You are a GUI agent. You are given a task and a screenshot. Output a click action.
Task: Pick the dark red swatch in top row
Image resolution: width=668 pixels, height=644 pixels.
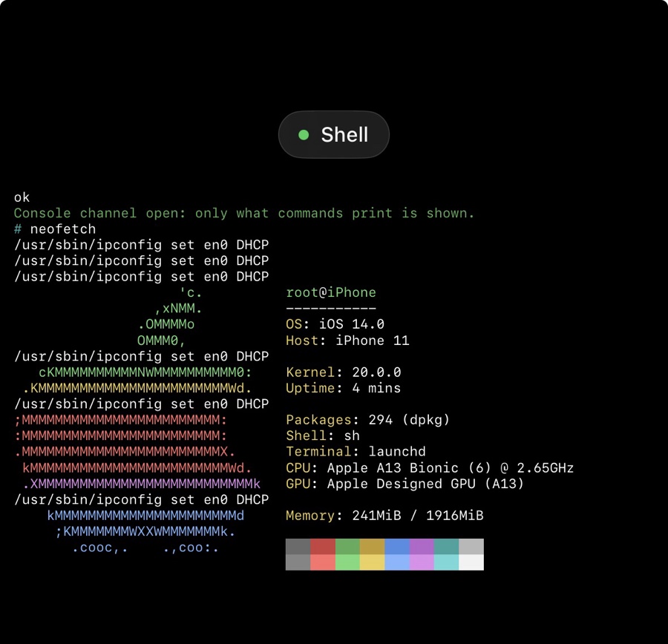pyautogui.click(x=323, y=547)
